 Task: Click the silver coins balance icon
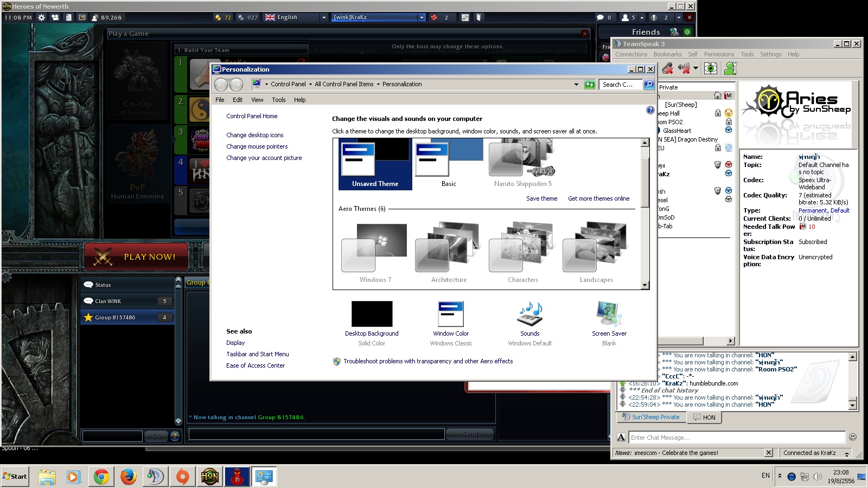coord(241,17)
